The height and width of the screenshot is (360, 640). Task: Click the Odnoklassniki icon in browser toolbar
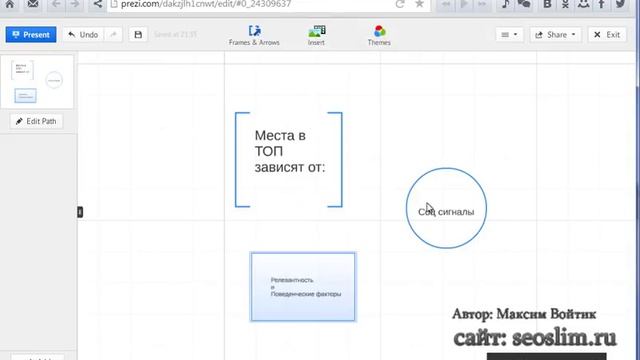tap(565, 4)
